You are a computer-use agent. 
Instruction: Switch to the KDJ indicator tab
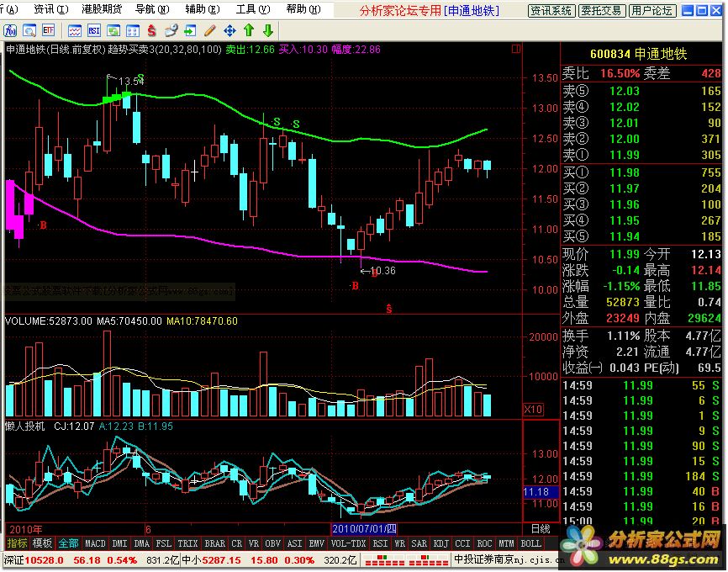441,543
